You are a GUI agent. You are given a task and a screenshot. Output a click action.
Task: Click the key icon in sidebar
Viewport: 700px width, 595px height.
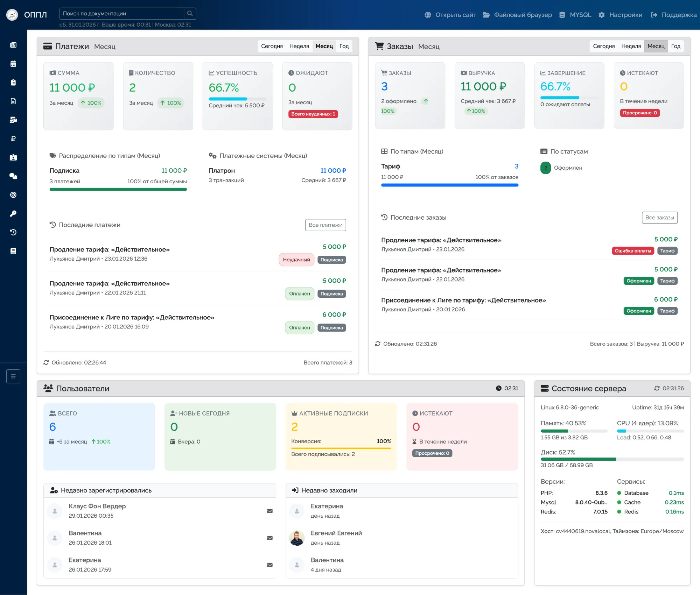point(13,213)
